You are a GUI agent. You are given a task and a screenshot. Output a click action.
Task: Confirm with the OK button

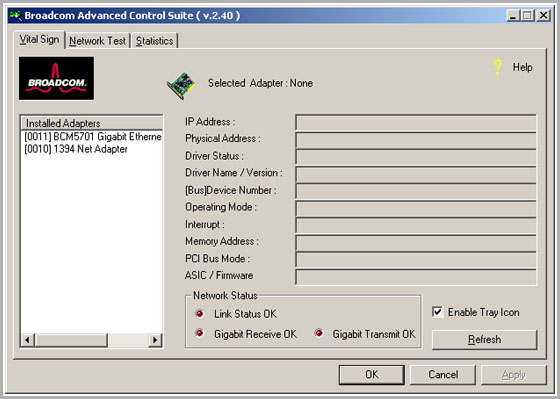(371, 374)
